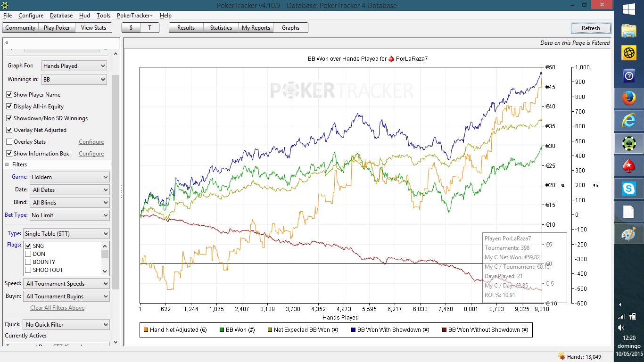Click the PokerTracker app icon in the title bar
This screenshot has width=644, height=362.
(5, 5)
